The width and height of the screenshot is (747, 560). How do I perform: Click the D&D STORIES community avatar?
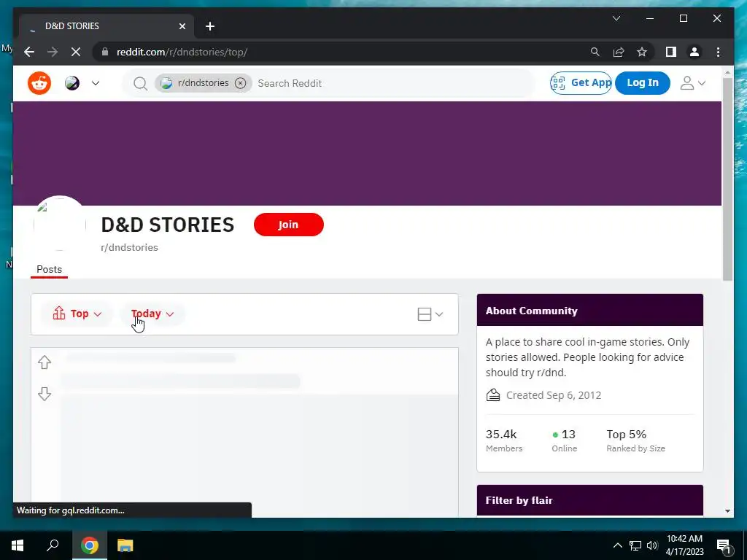[60, 223]
